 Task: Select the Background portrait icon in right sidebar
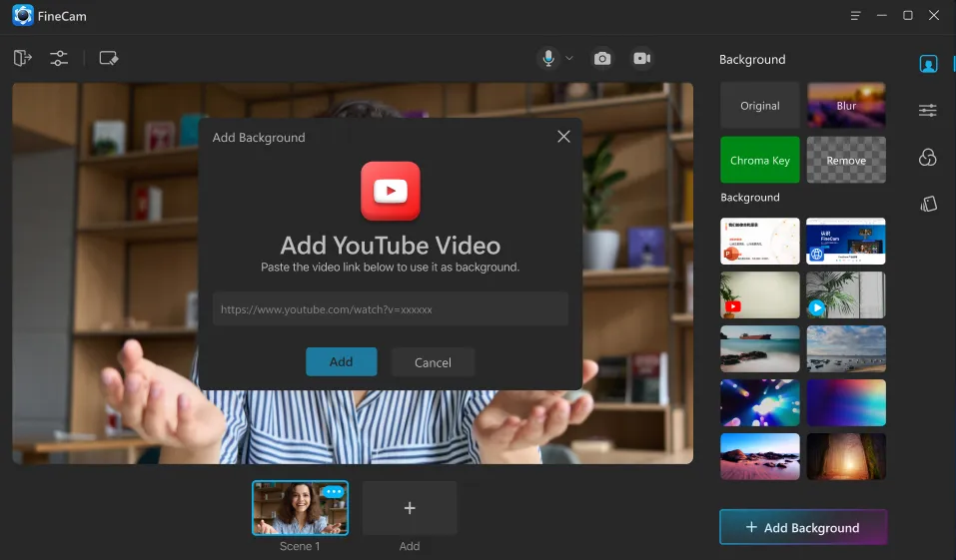[x=929, y=64]
